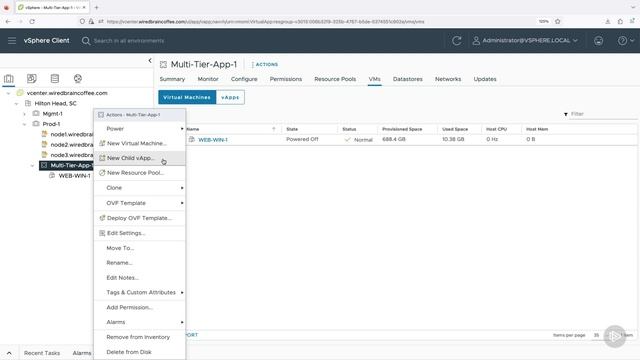
Task: Open the Clone submenu
Action: [x=140, y=188]
